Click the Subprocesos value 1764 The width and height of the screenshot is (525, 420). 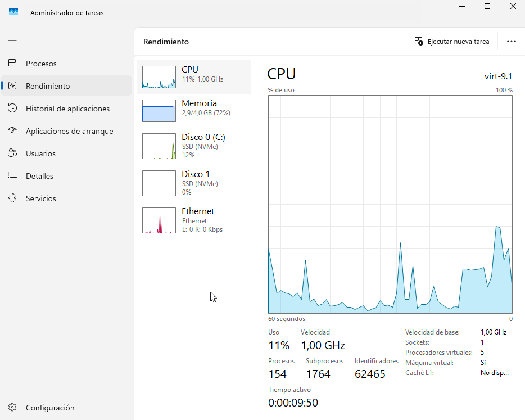[x=318, y=374]
